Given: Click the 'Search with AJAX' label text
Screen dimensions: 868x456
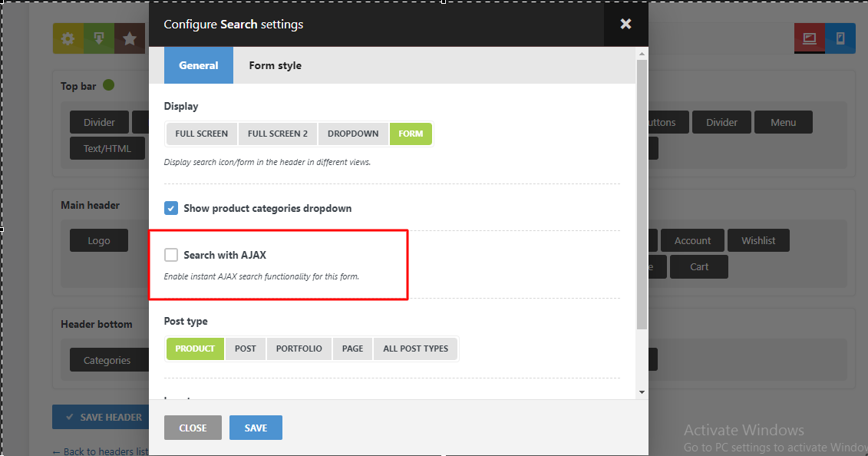Looking at the screenshot, I should 225,255.
